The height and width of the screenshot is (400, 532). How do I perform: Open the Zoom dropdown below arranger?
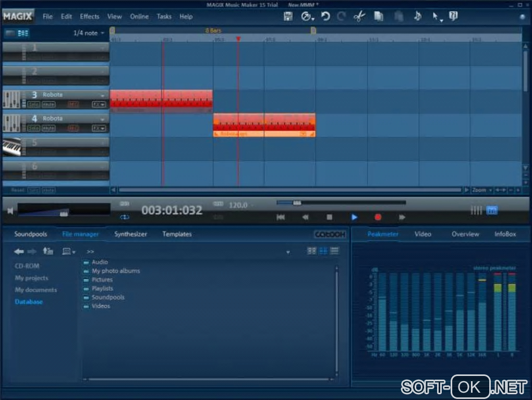[482, 190]
